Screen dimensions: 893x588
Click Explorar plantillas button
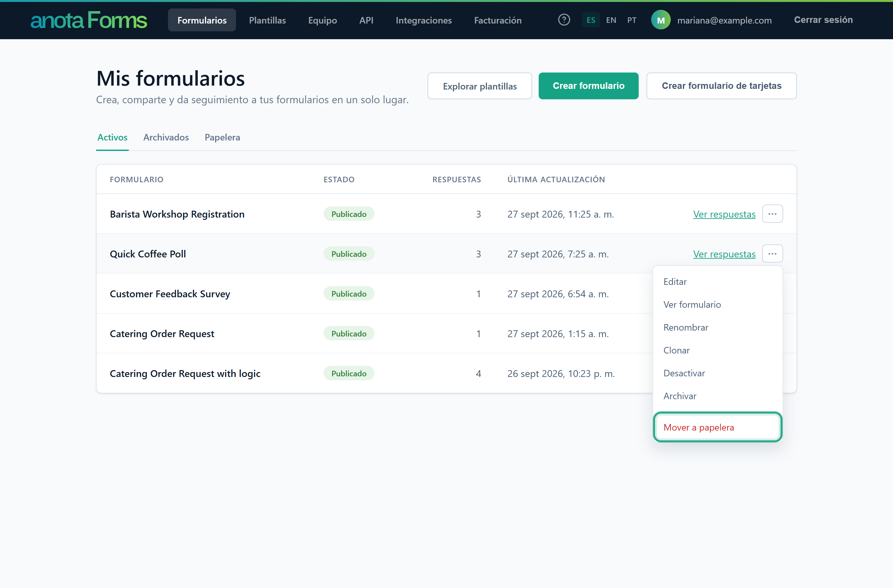click(x=480, y=86)
